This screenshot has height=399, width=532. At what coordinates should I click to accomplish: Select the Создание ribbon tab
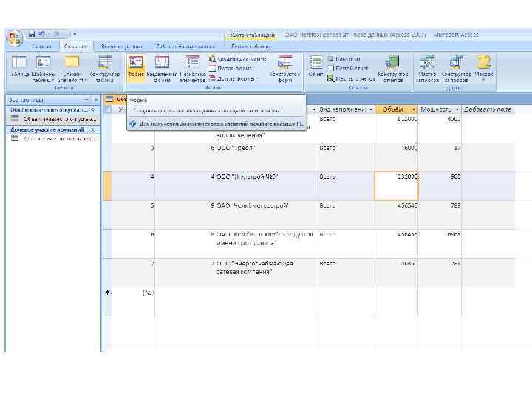75,46
